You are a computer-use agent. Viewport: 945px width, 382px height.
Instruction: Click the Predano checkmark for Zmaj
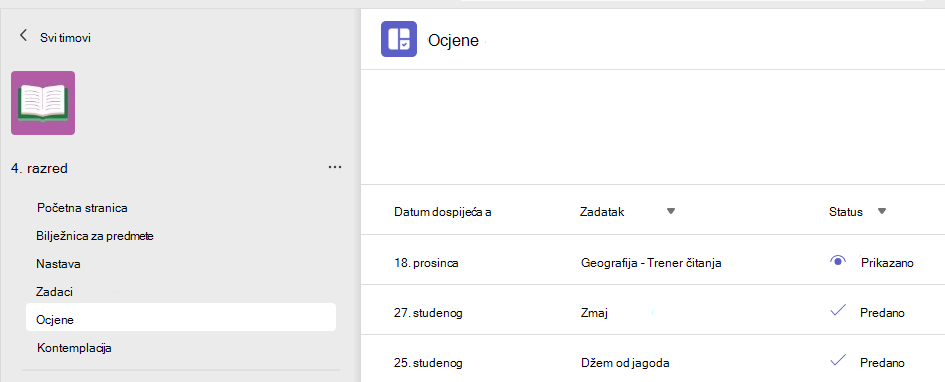(838, 311)
